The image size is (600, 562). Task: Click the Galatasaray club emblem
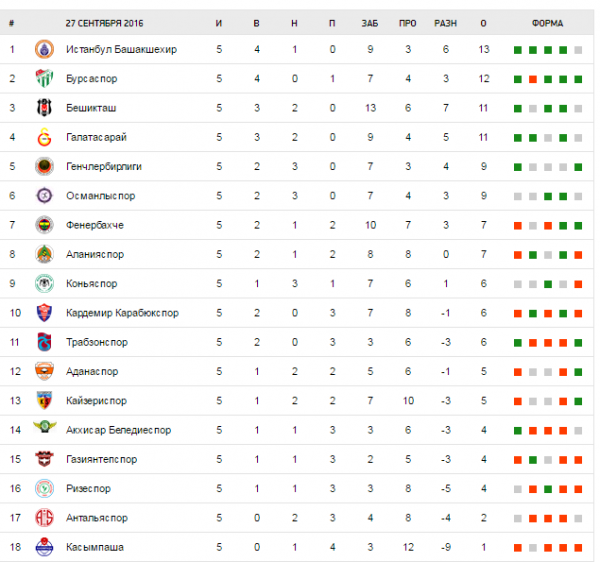(x=43, y=137)
